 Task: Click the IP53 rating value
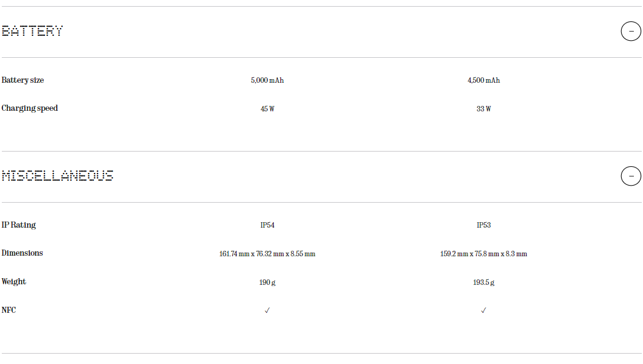483,225
